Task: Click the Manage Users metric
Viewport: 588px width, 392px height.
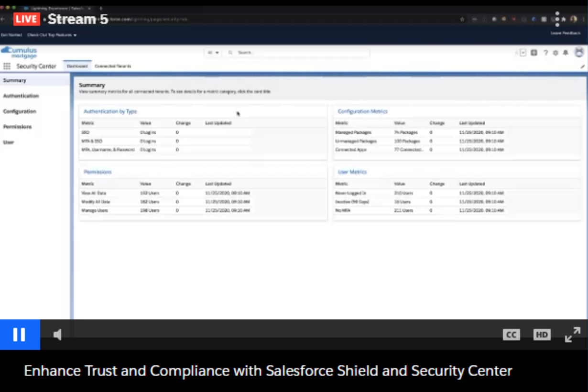Action: 95,210
